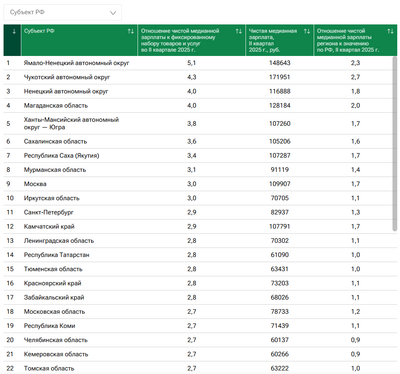400x374 pixels.
Task: Click salary value 171951 cell
Action: 280,77
